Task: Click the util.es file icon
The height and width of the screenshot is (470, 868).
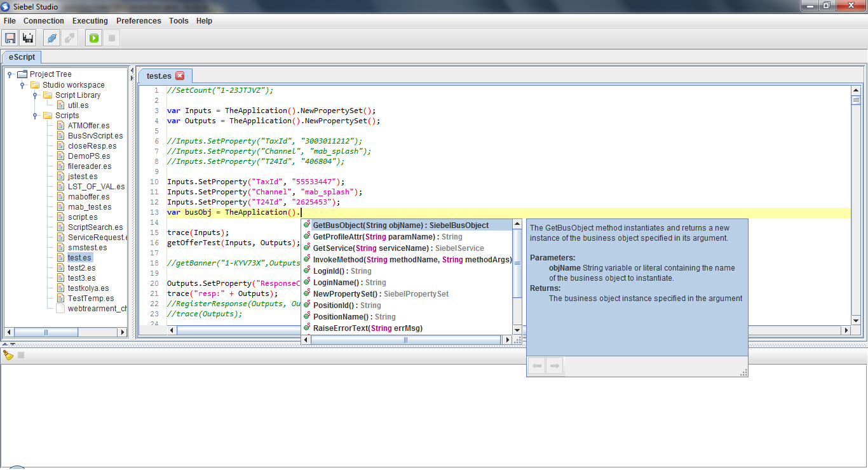Action: tap(61, 105)
